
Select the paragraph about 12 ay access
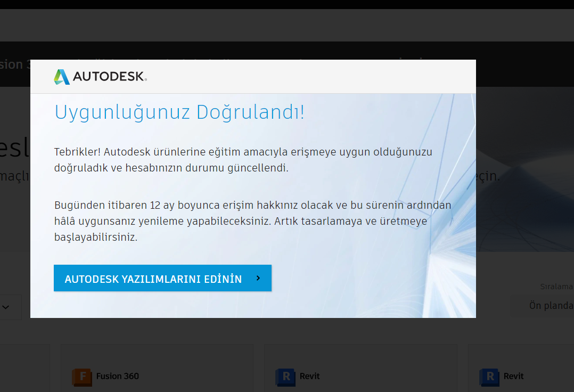pyautogui.click(x=252, y=220)
